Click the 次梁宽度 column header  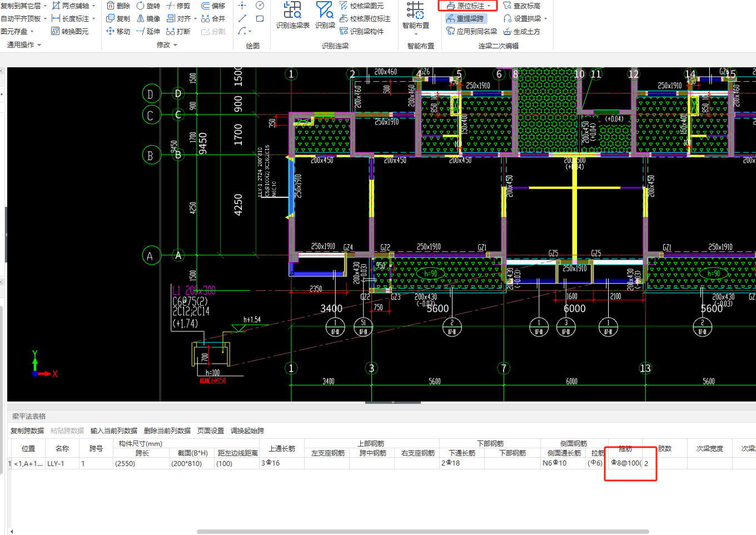710,448
